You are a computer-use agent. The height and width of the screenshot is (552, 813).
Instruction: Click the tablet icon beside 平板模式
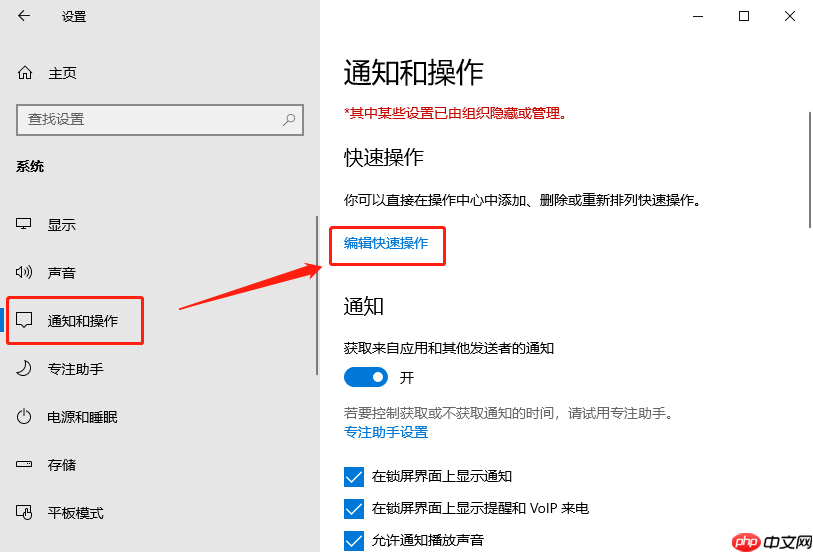click(24, 513)
